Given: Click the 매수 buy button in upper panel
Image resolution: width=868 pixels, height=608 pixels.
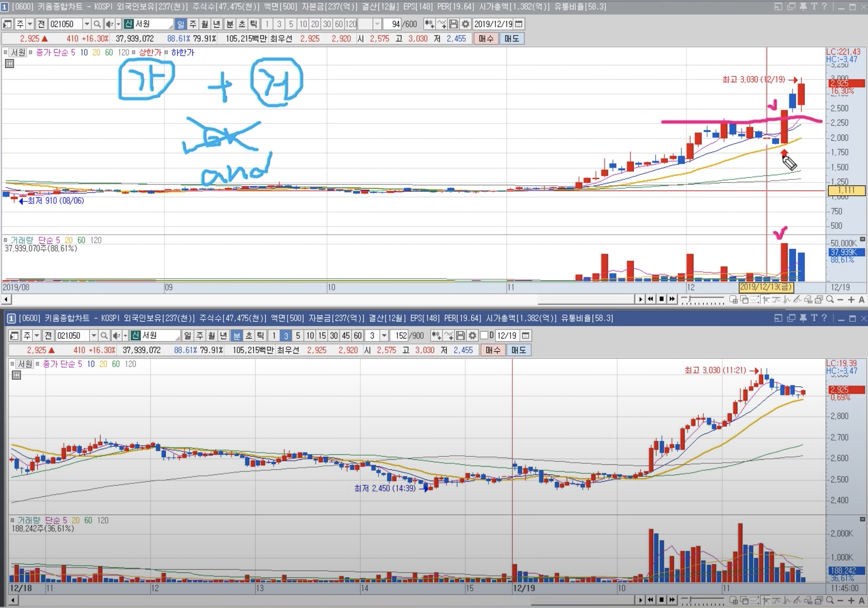Looking at the screenshot, I should (486, 38).
